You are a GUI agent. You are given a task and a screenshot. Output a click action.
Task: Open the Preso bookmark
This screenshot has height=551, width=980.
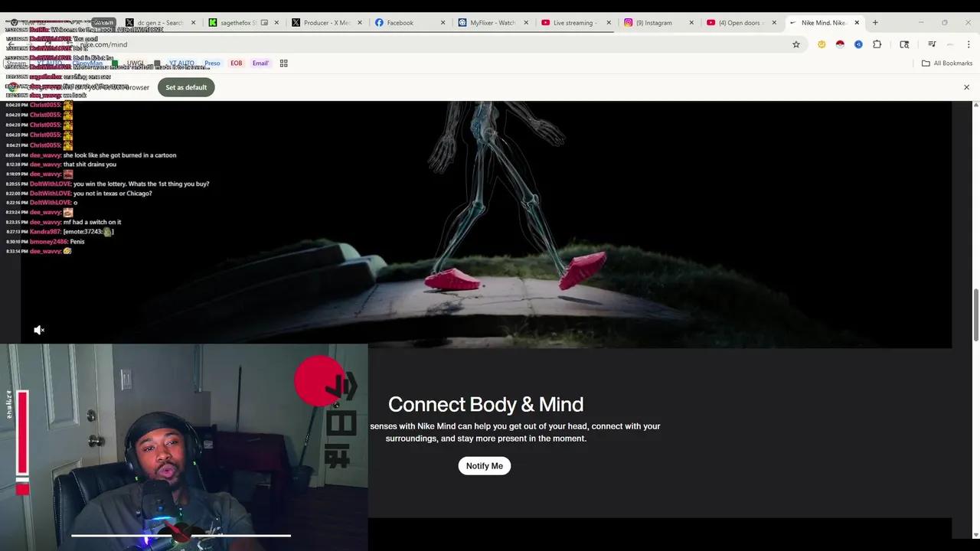coord(212,64)
